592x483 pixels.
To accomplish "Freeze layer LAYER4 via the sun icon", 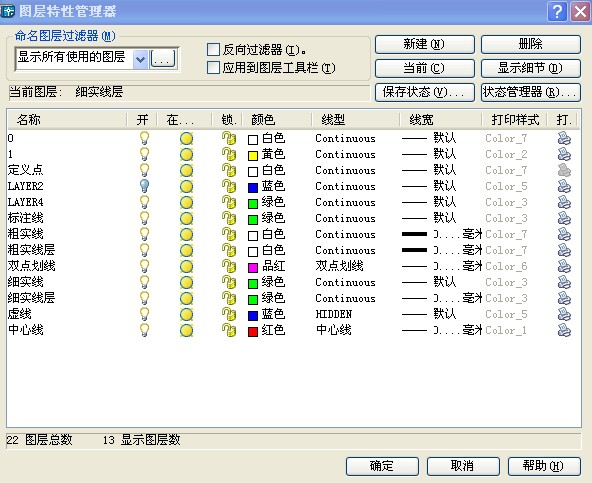I will pyautogui.click(x=186, y=202).
